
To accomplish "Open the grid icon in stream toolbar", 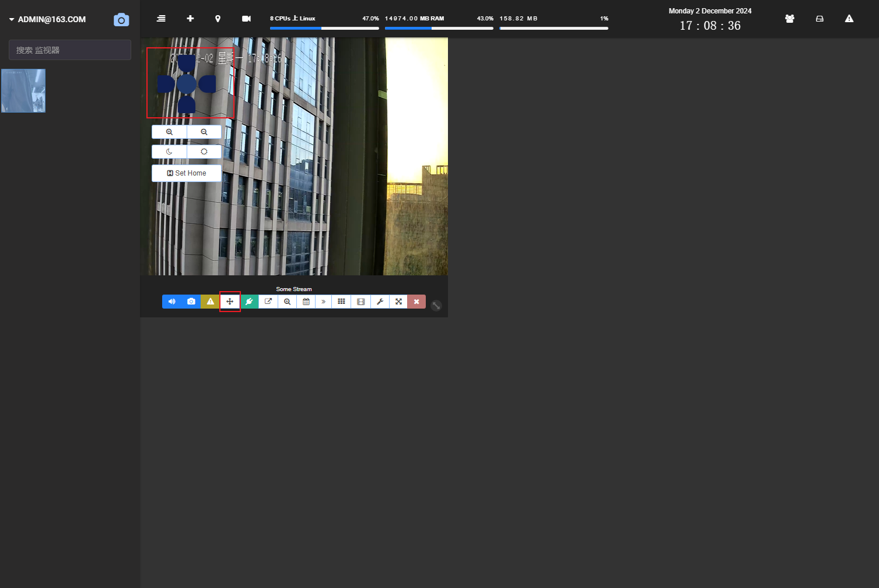I will coord(341,302).
